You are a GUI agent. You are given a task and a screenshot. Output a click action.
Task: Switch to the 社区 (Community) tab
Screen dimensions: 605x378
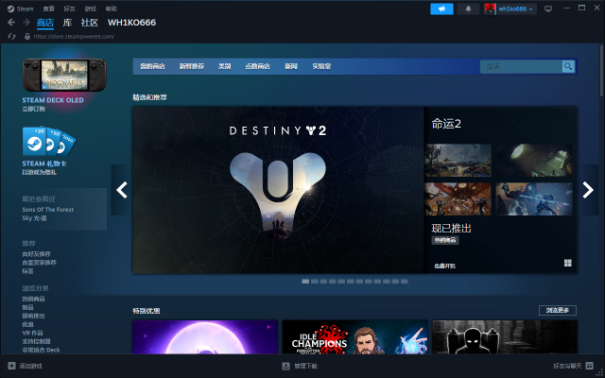pyautogui.click(x=90, y=23)
